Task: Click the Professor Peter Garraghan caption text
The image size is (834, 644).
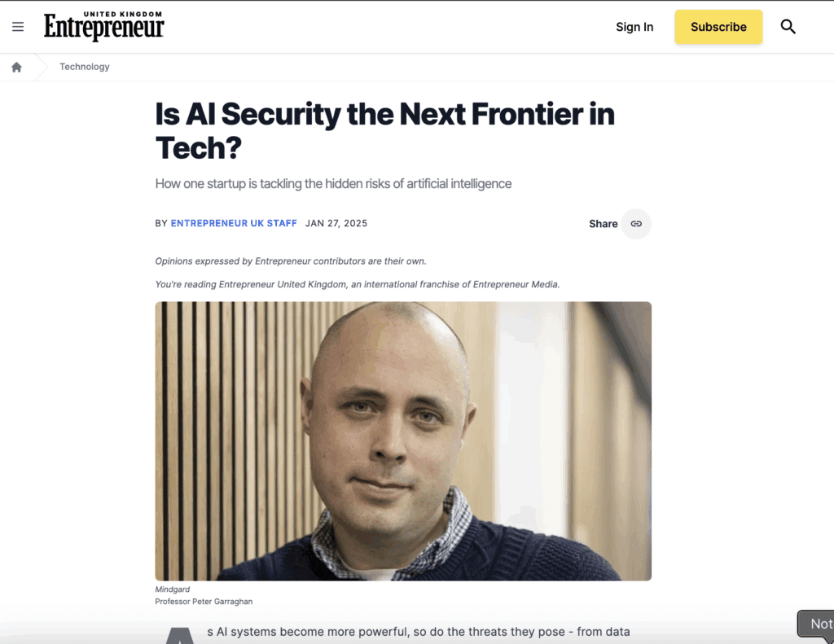Action: [204, 602]
